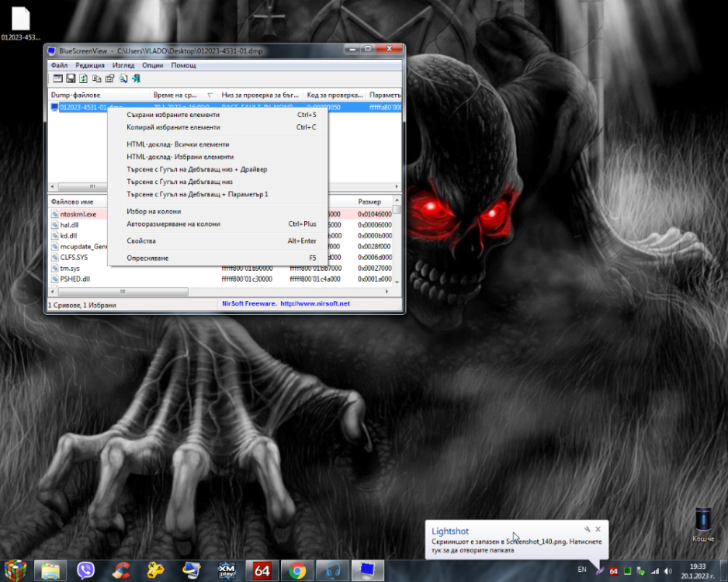The height and width of the screenshot is (582, 728).
Task: Choose Съхрани избраните елементи in context menu
Action: point(218,115)
